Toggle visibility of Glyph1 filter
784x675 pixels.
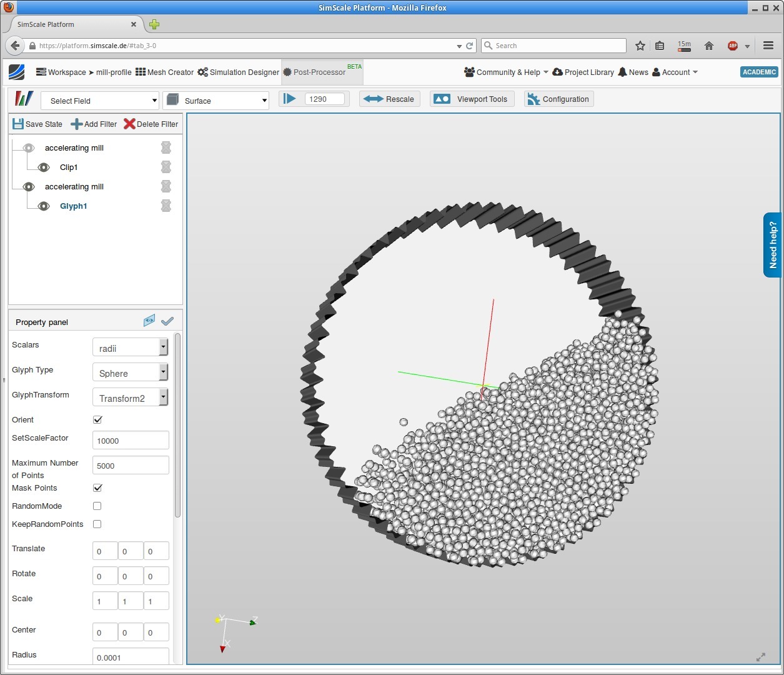(x=44, y=206)
